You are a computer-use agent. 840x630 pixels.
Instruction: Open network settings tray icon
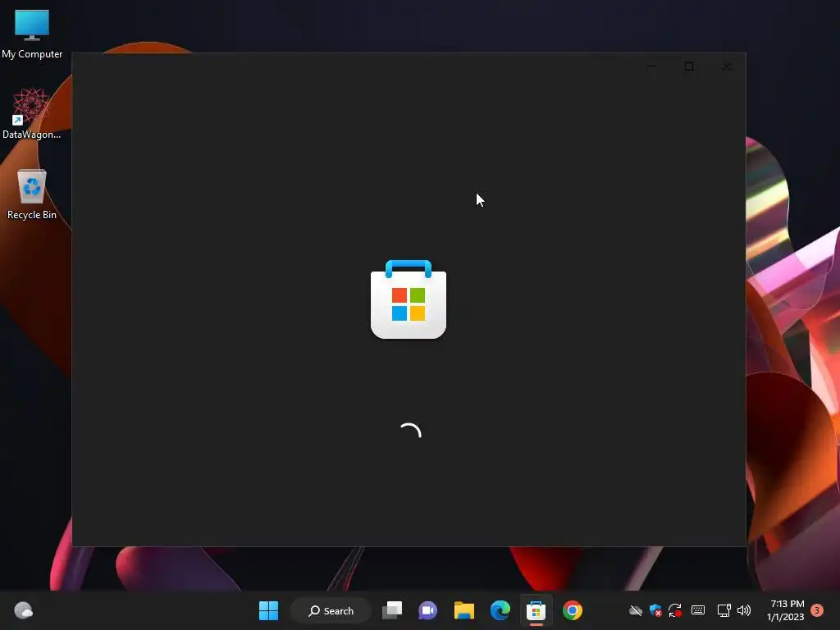pyautogui.click(x=724, y=610)
